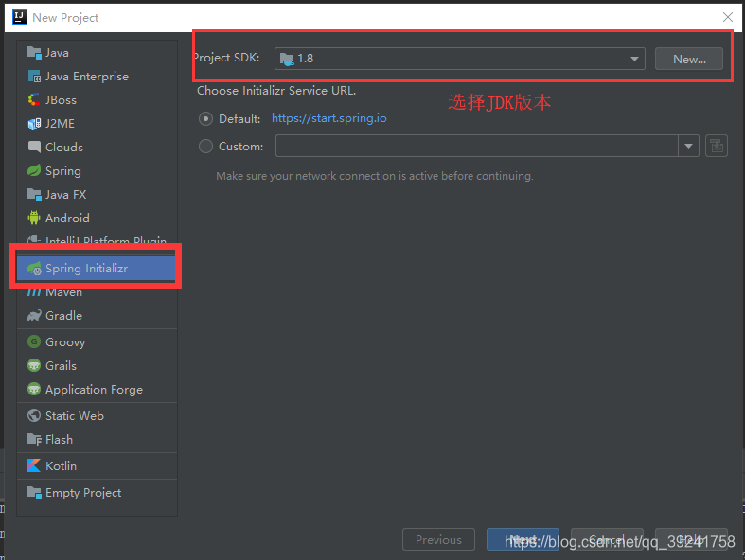Select the Default service URL radio button

[x=205, y=118]
